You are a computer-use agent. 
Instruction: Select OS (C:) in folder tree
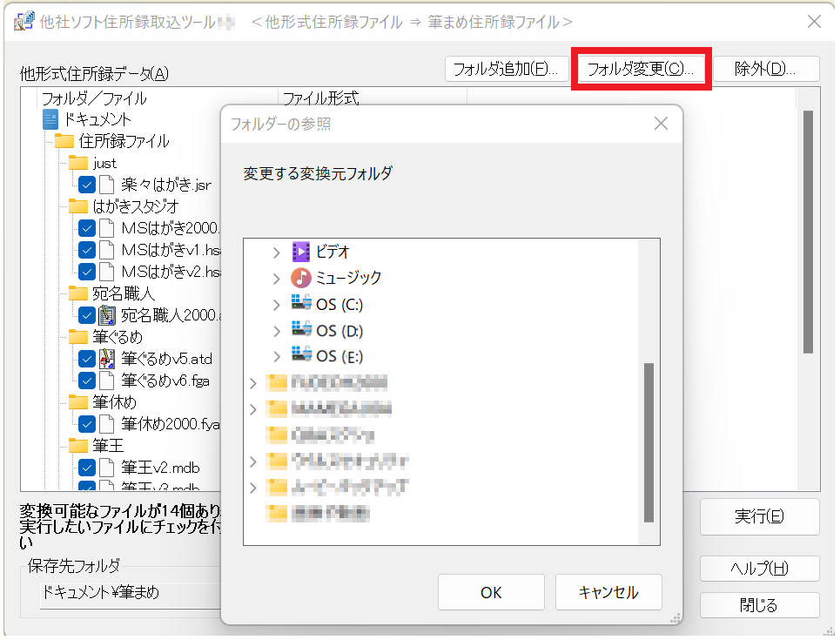(x=339, y=305)
